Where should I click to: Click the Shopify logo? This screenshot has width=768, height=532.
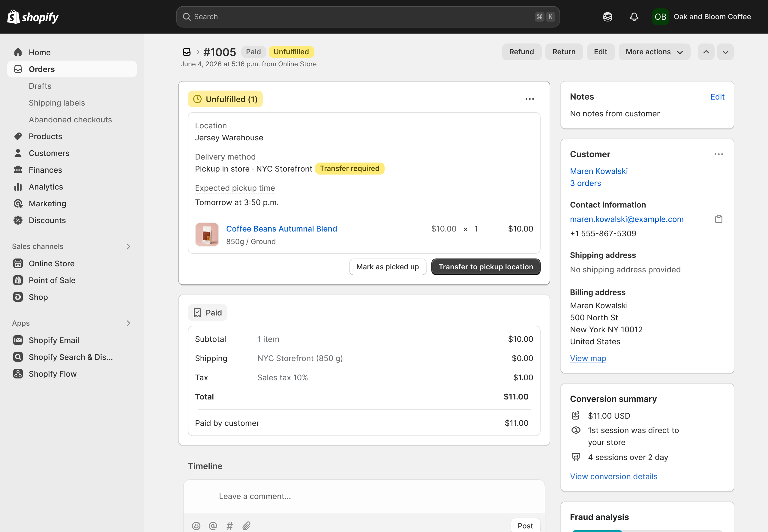33,17
